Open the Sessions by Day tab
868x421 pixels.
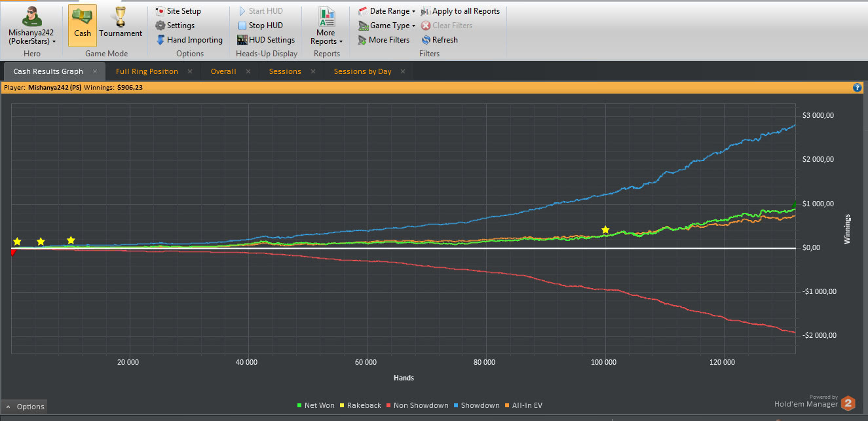point(362,71)
